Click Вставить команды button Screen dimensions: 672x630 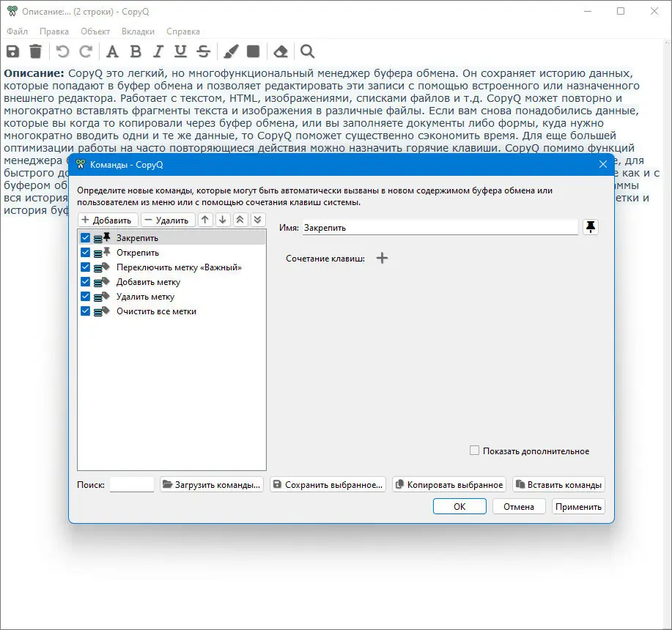pos(559,485)
